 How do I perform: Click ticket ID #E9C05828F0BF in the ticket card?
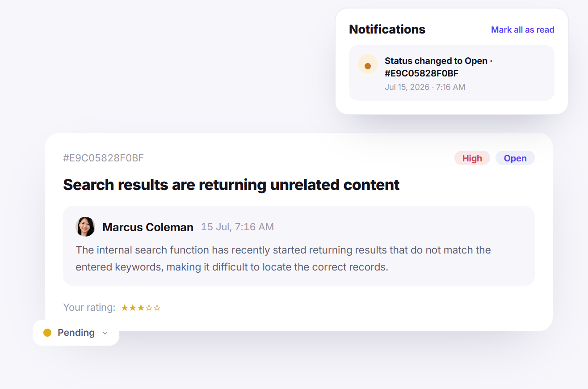click(x=104, y=158)
